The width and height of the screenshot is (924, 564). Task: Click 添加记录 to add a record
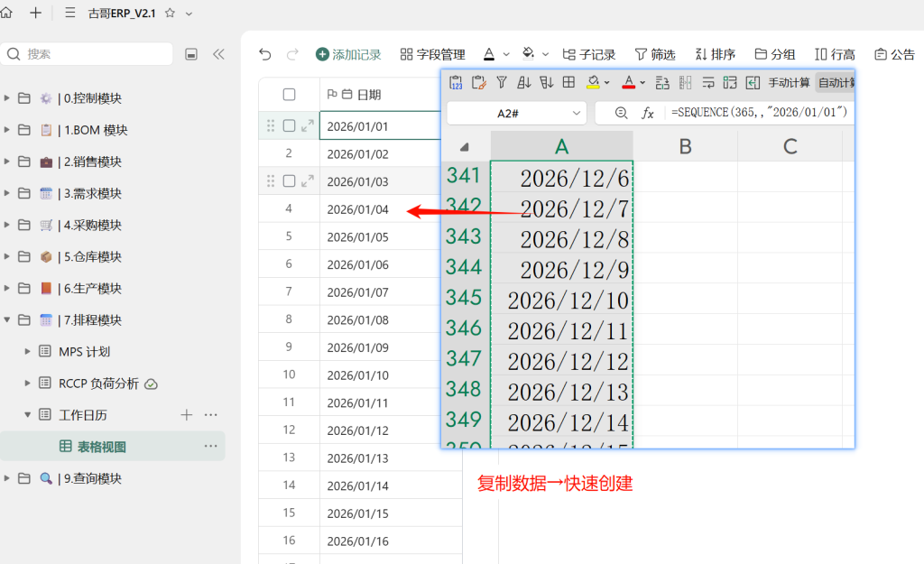[x=348, y=55]
